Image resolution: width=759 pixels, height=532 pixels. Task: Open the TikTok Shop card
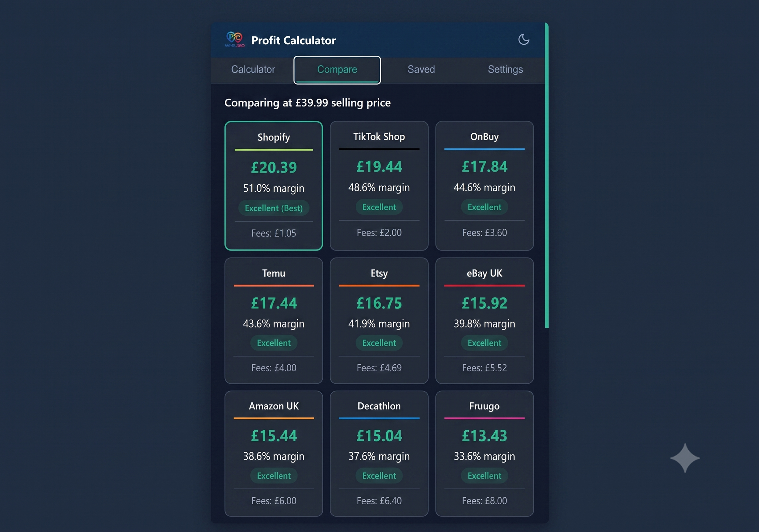pyautogui.click(x=379, y=186)
